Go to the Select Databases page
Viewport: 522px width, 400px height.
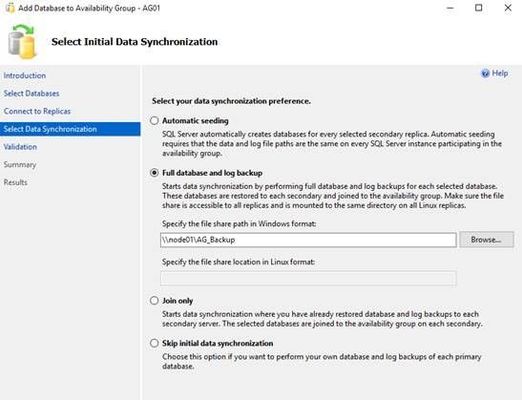click(31, 93)
